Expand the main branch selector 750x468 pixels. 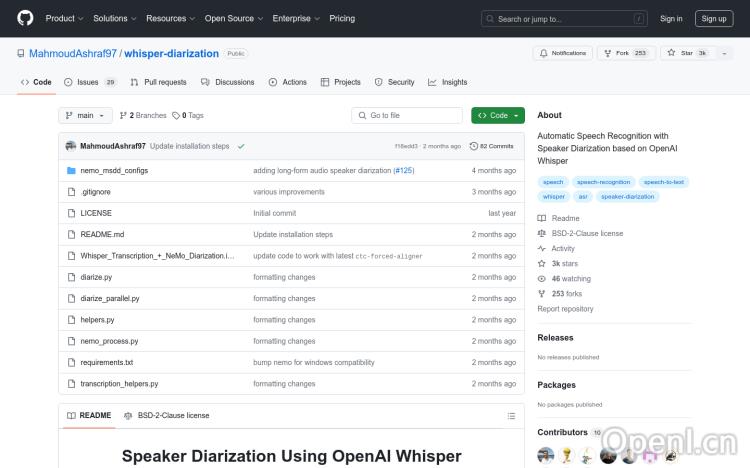[85, 116]
